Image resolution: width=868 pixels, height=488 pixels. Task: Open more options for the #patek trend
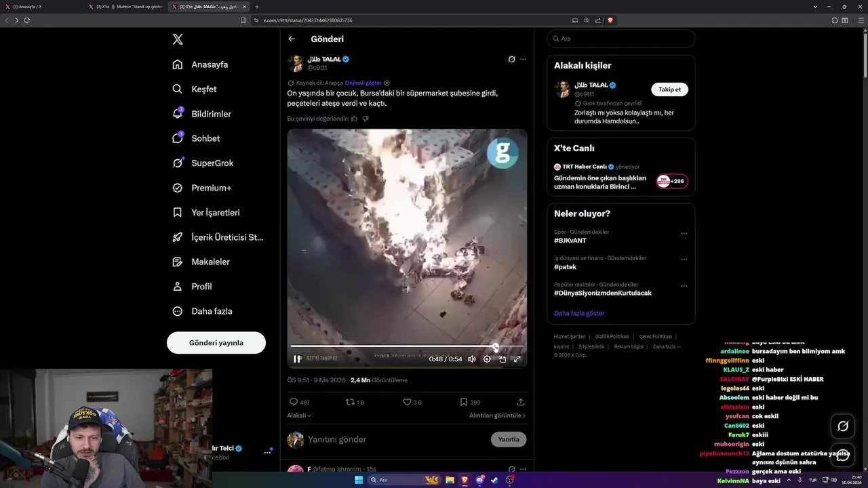684,260
